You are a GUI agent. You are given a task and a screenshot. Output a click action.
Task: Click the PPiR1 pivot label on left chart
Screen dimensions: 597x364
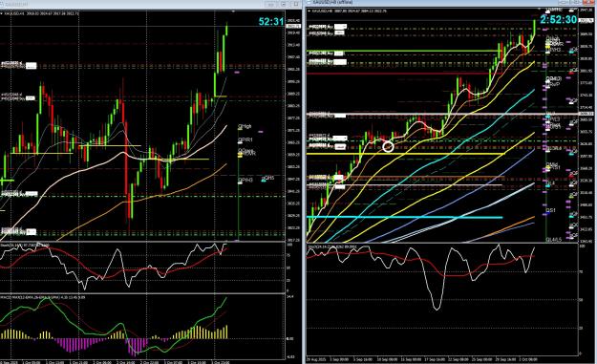(x=245, y=140)
